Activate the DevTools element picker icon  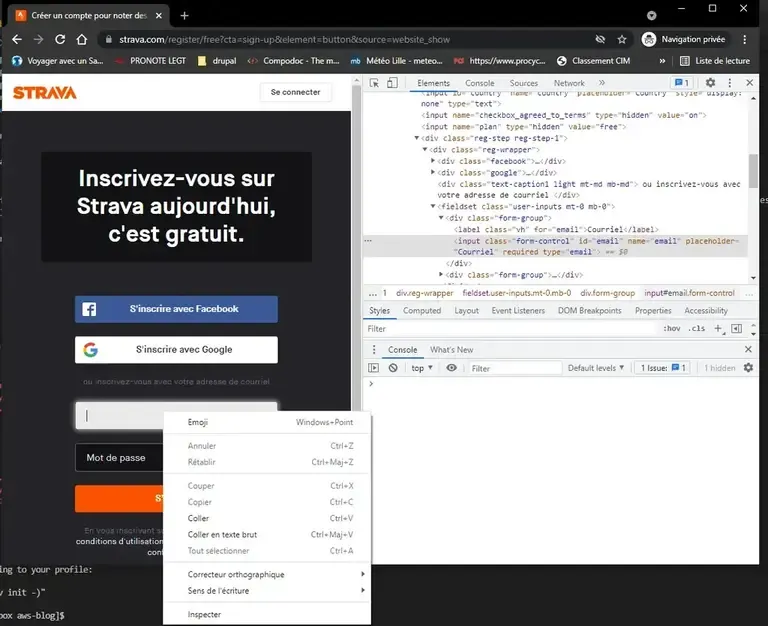376,83
